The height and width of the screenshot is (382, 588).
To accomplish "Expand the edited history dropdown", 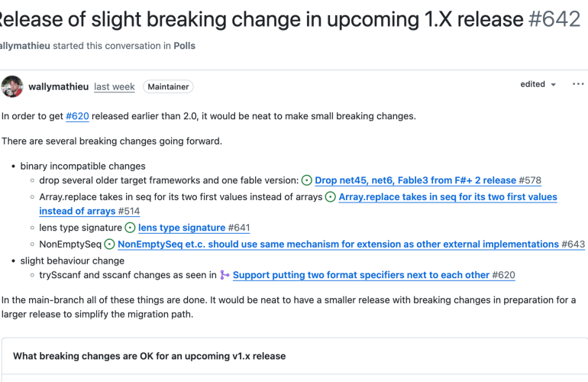I will tap(538, 84).
